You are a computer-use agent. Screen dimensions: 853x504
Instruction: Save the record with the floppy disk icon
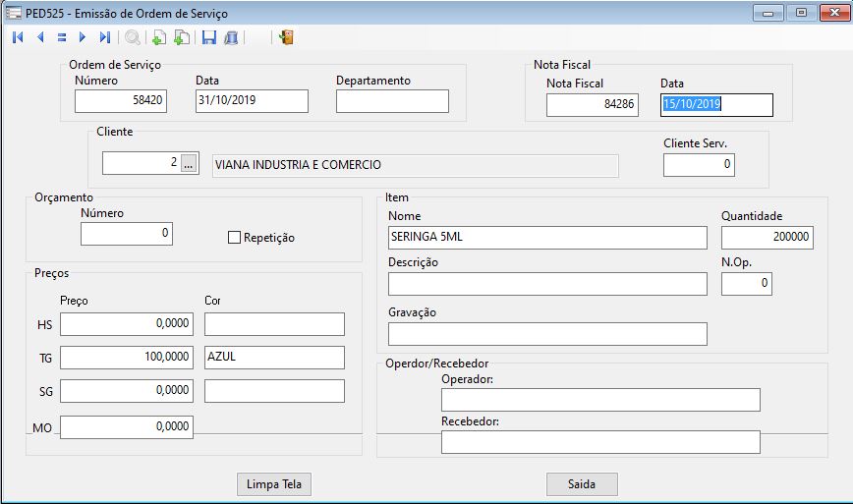coord(208,37)
